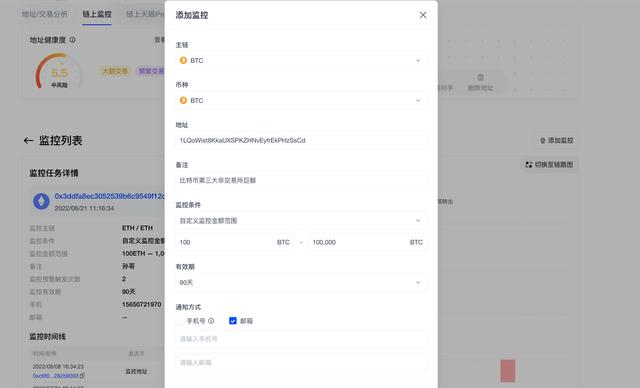This screenshot has height=388, width=640.
Task: Click the 2022/06/21 11:16:34 date text
Action: coord(84,208)
